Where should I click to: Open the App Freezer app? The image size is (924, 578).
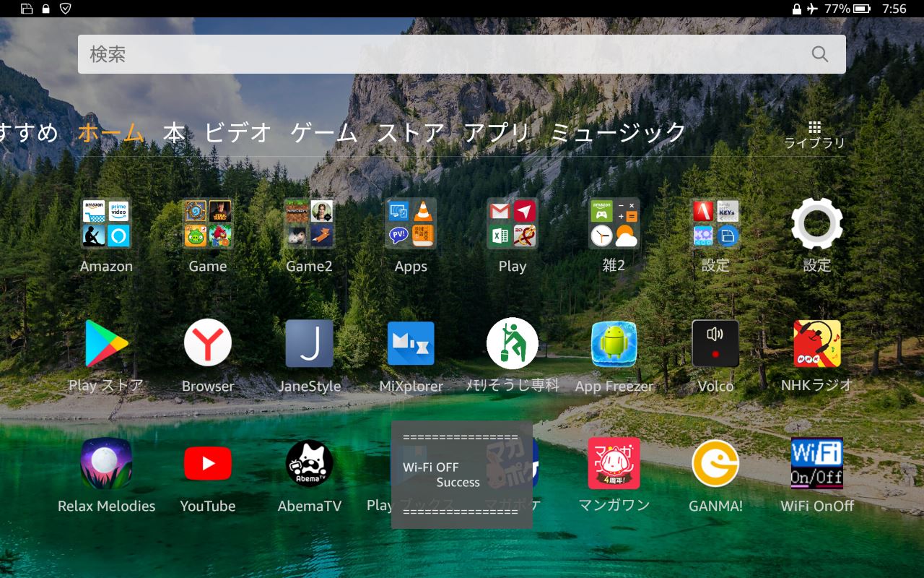614,344
